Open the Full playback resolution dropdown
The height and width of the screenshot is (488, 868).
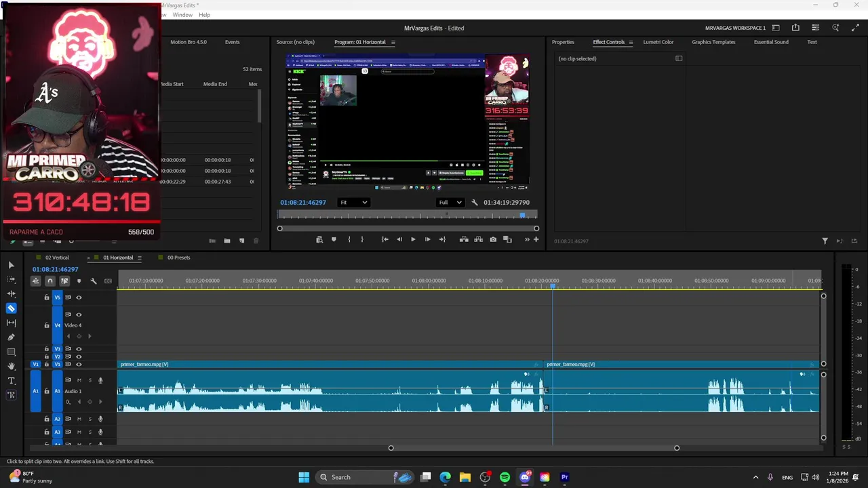tap(450, 203)
